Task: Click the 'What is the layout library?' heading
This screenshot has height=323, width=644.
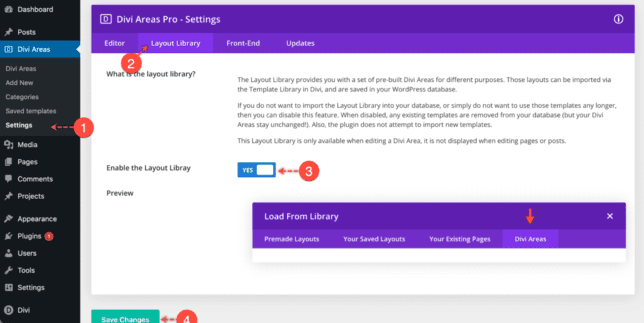Action: tap(151, 74)
